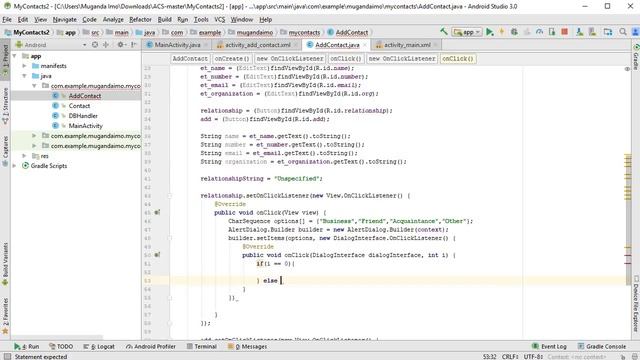Click horizontal scrollbar below Project tree
This screenshot has height=360, width=640.
click(57, 338)
